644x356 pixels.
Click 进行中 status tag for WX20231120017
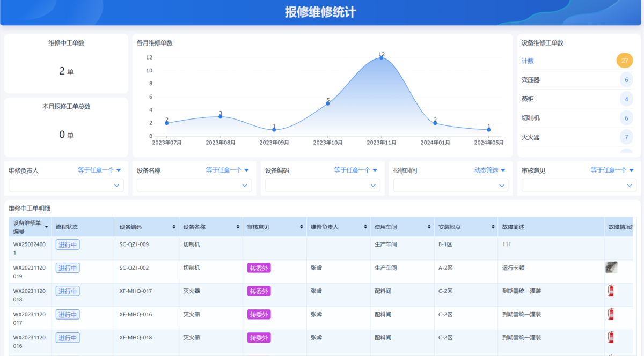point(68,315)
